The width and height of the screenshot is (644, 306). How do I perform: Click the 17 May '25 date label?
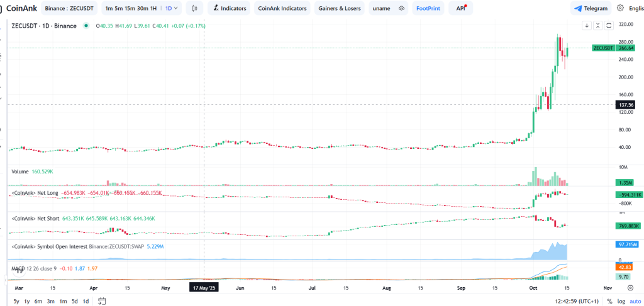pyautogui.click(x=204, y=288)
